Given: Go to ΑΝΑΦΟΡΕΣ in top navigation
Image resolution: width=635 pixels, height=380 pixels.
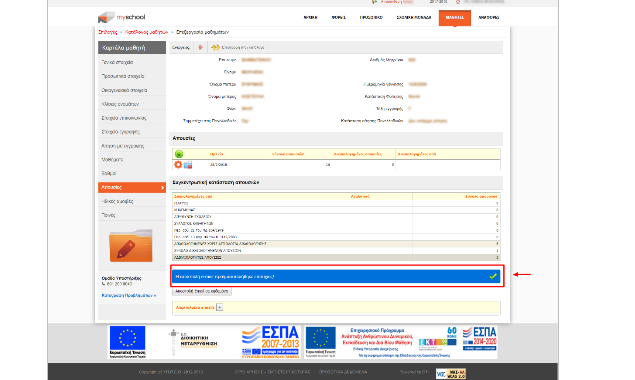Looking at the screenshot, I should point(488,17).
